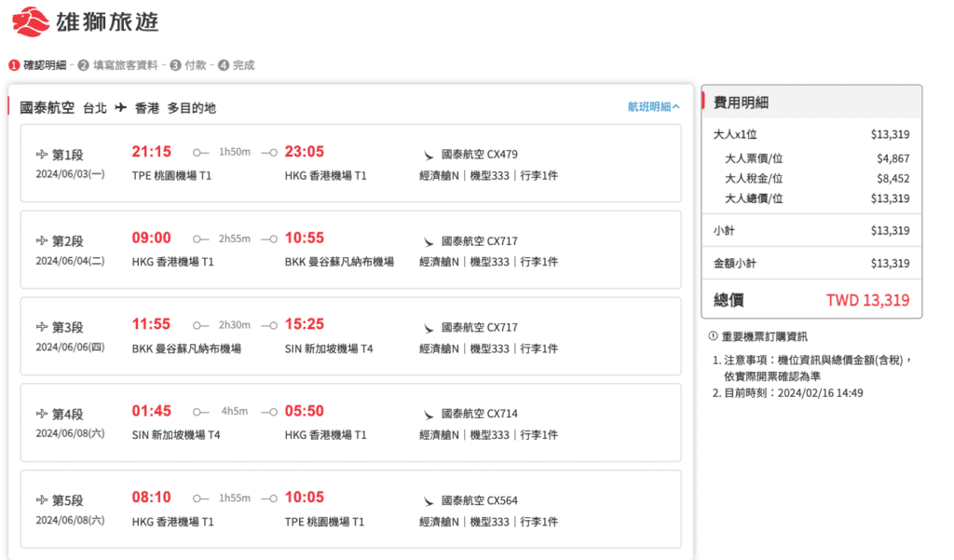Select step 3 付款
Image resolution: width=954 pixels, height=560 pixels.
188,65
